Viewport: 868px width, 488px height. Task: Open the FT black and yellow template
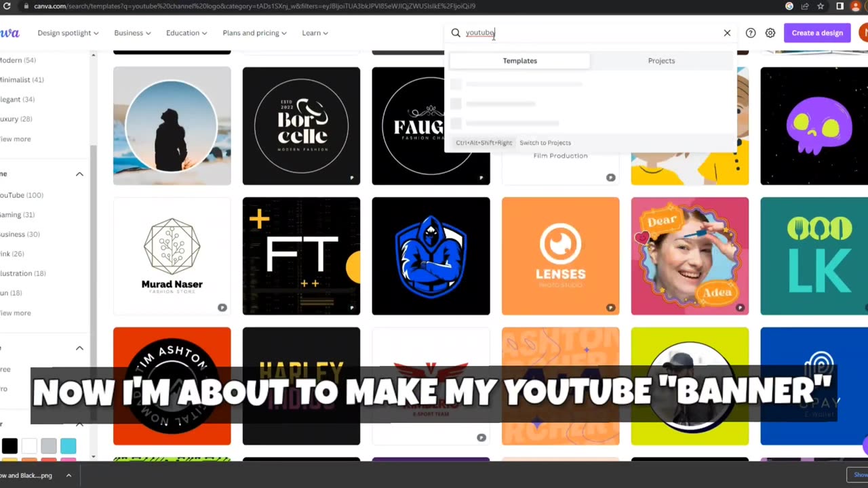pyautogui.click(x=301, y=256)
